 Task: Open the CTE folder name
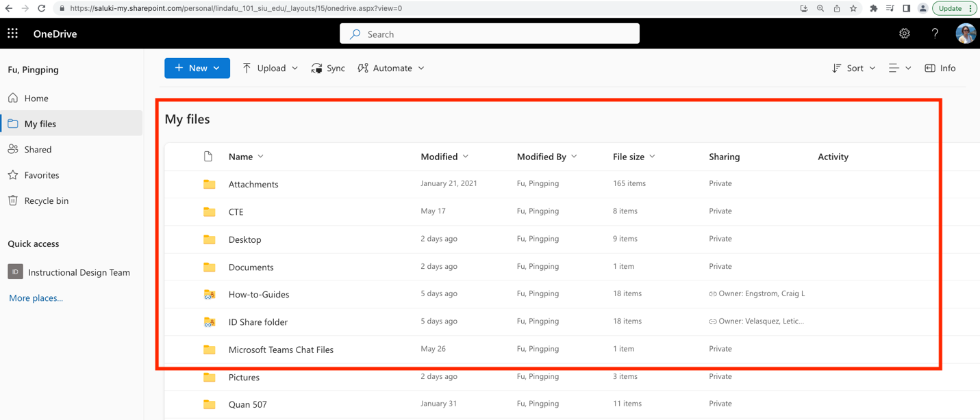pyautogui.click(x=236, y=211)
